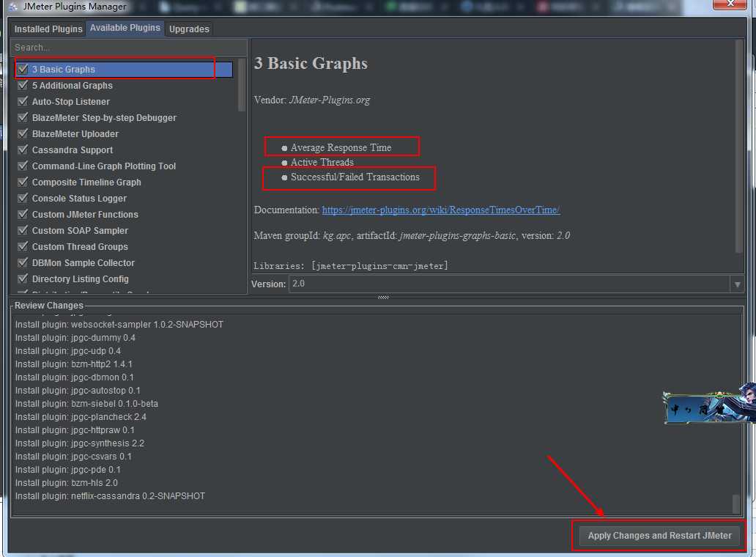Select Composite Timeline Graph plugin label
This screenshot has width=756, height=557.
[86, 182]
